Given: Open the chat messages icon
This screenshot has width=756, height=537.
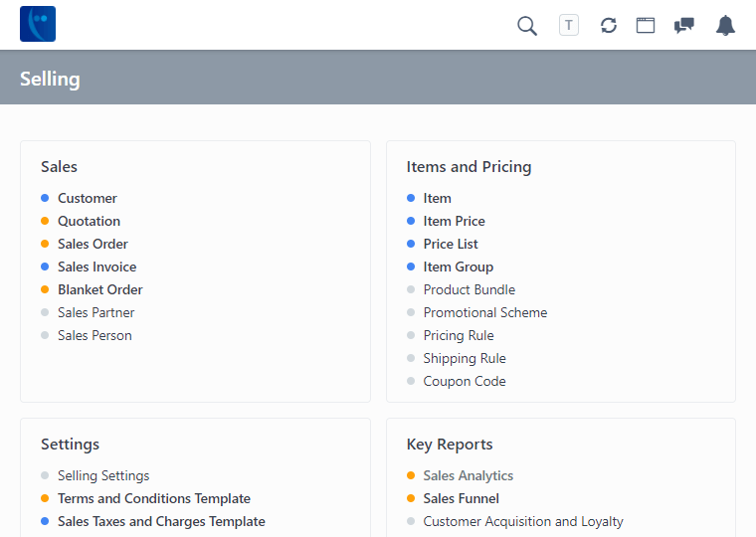Looking at the screenshot, I should [684, 26].
